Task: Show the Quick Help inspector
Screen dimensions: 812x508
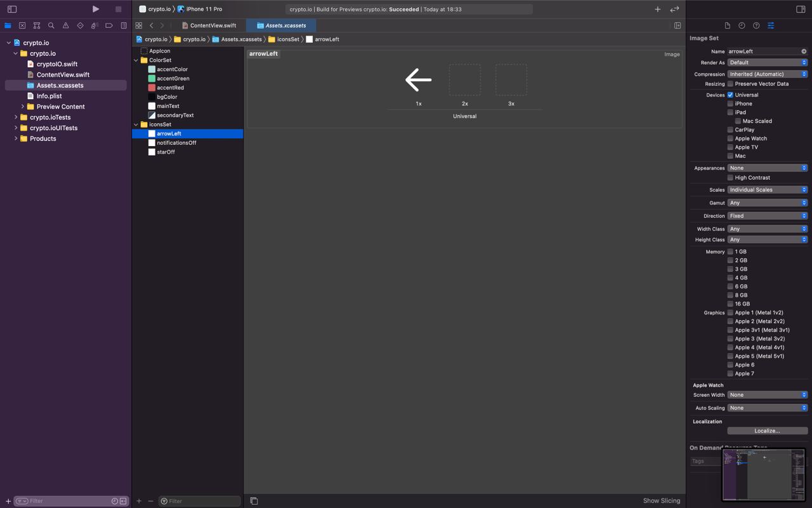Action: 756,25
